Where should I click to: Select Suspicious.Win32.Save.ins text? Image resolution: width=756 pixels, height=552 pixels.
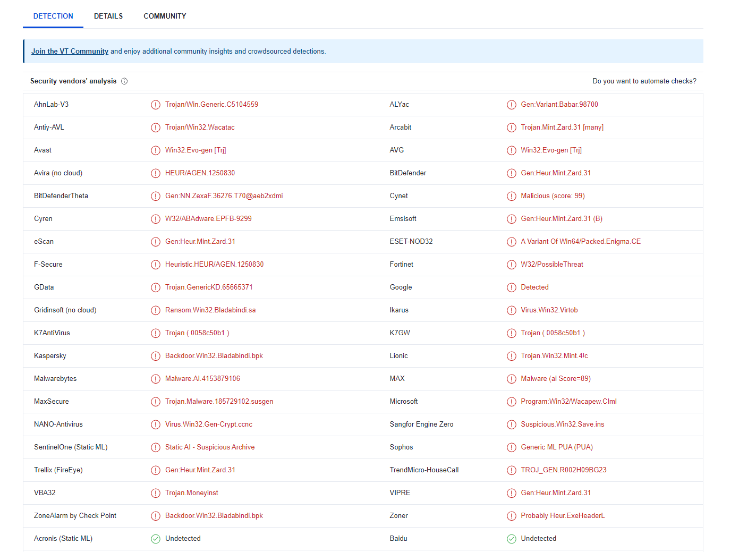pos(562,424)
